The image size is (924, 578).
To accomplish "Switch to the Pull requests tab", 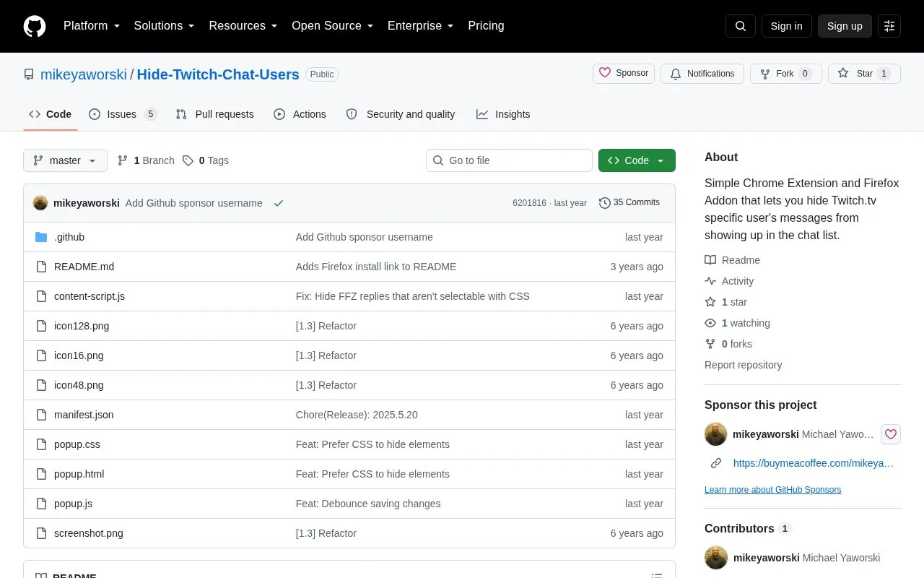I will (215, 114).
